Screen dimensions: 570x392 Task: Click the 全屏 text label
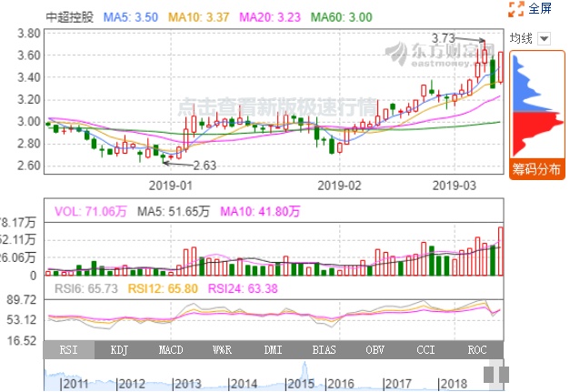[540, 9]
